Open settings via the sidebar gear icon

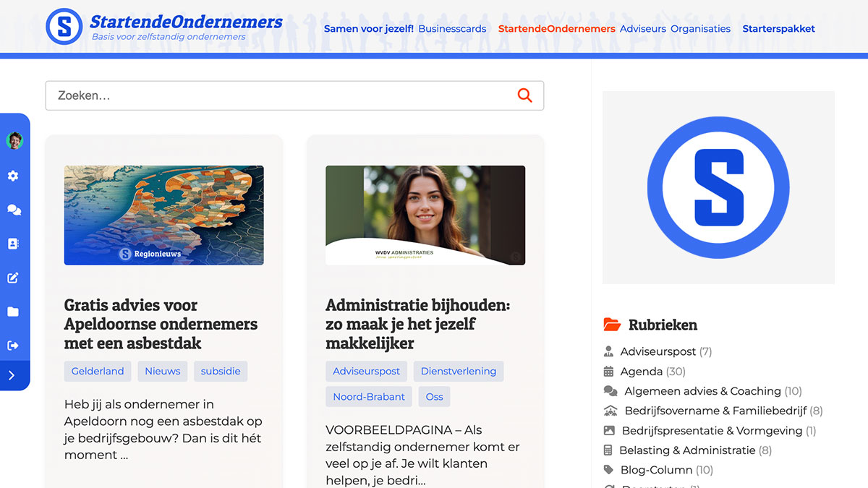tap(13, 176)
